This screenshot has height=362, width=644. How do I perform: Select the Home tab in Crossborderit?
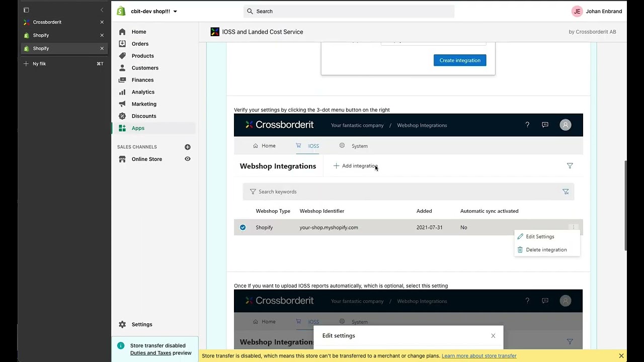[x=264, y=146]
